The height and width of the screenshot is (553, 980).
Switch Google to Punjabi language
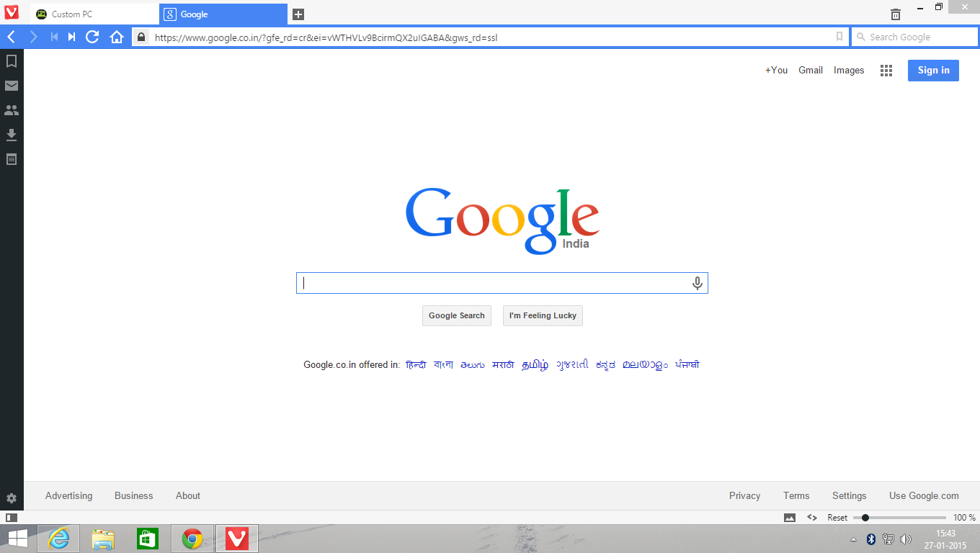tap(687, 365)
